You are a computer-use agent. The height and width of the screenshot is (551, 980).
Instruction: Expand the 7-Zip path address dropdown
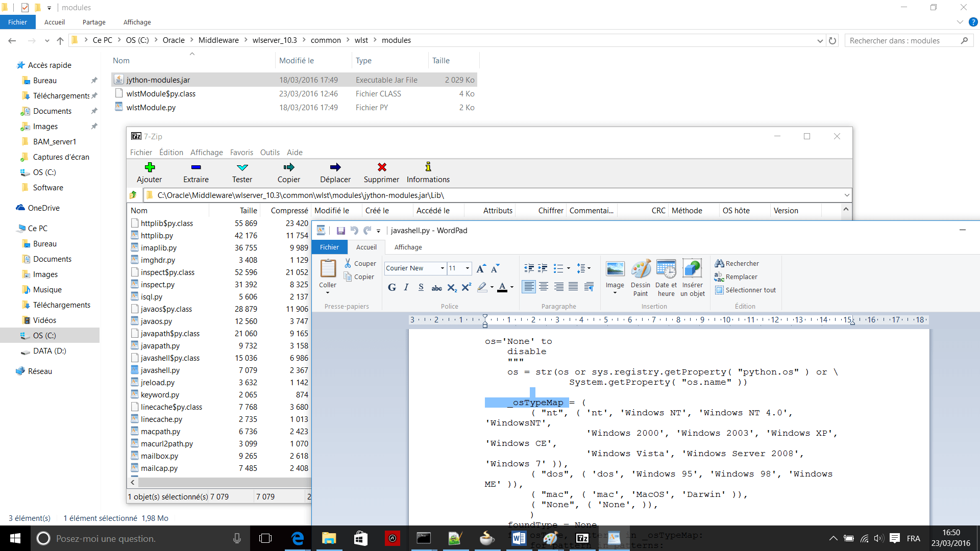click(846, 195)
